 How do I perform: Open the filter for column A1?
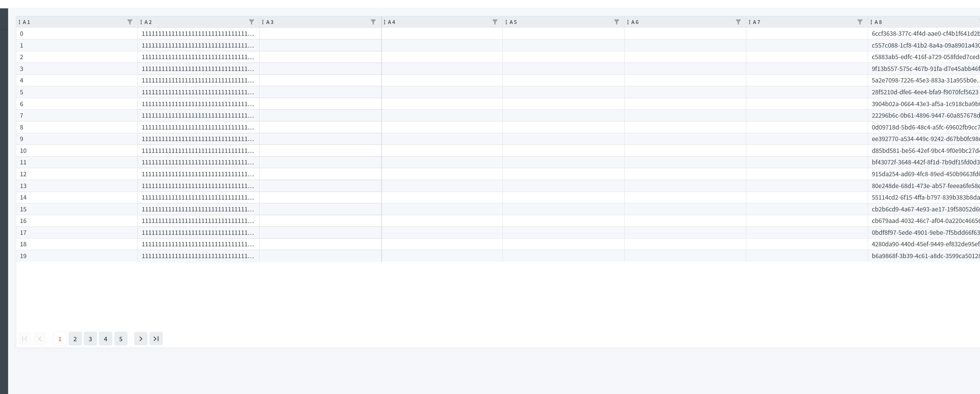click(130, 22)
